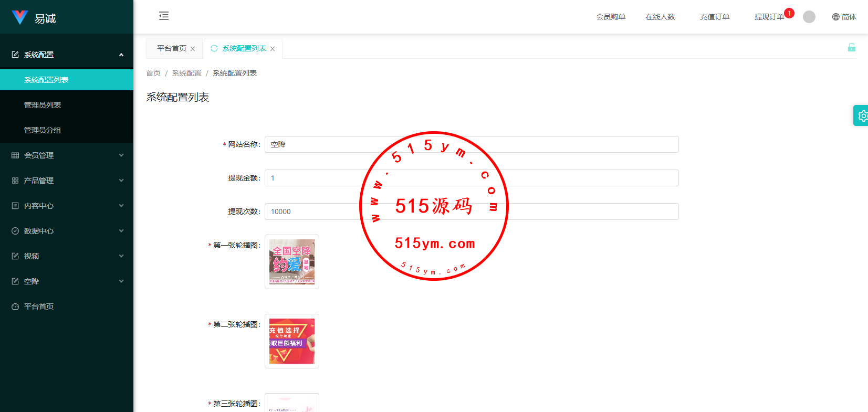868x412 pixels.
Task: Click the first carousel image thumbnail
Action: coord(292,262)
